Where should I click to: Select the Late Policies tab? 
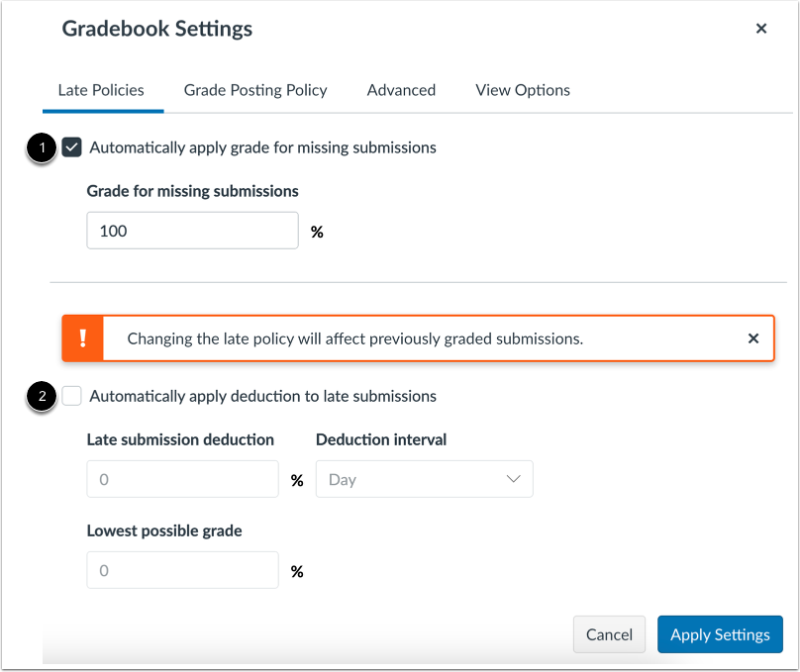click(x=101, y=90)
